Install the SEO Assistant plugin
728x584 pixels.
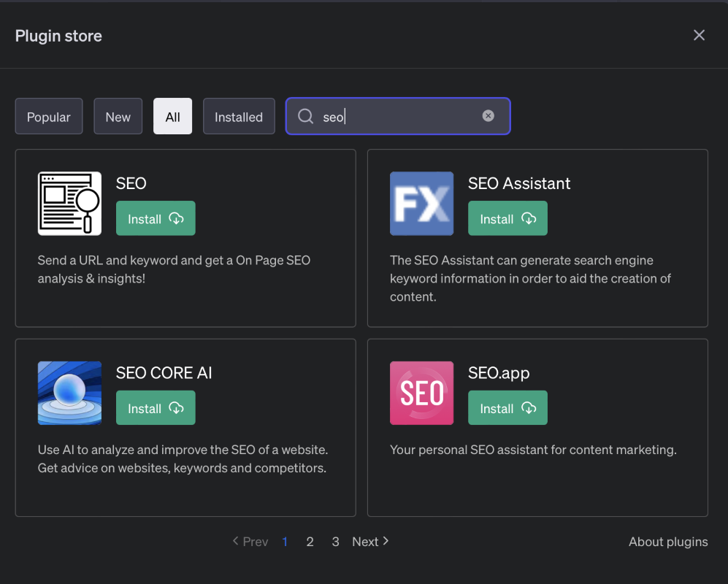click(507, 218)
